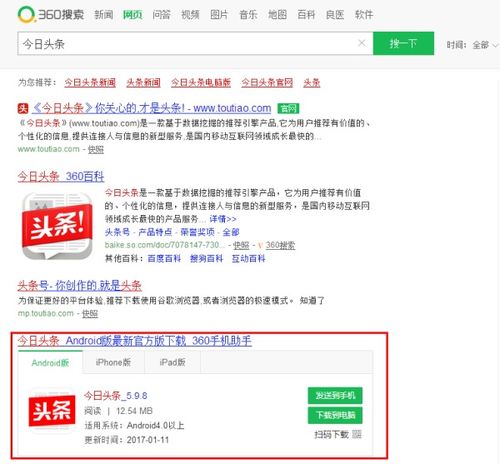Open the 搜狗百科 link
The height and width of the screenshot is (464, 500).
(x=206, y=258)
